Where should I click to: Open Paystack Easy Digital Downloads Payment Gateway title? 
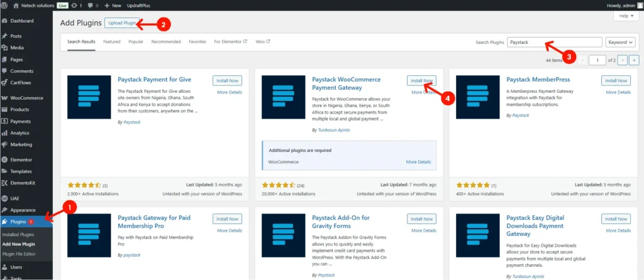(x=536, y=226)
